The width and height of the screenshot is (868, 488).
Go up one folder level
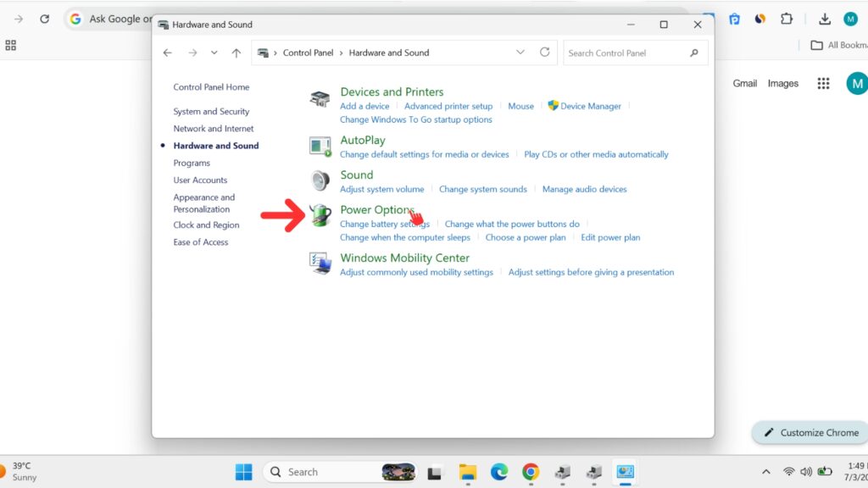236,53
